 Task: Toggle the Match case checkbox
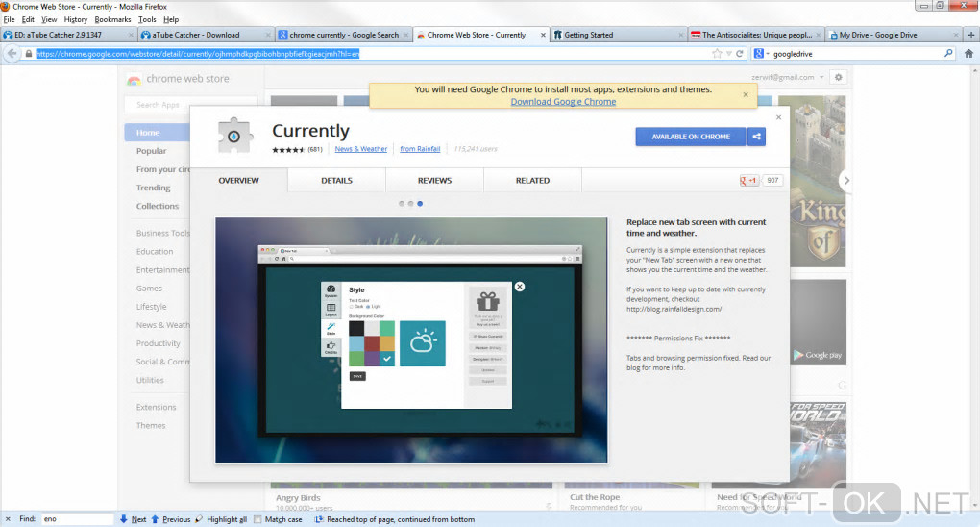point(257,519)
